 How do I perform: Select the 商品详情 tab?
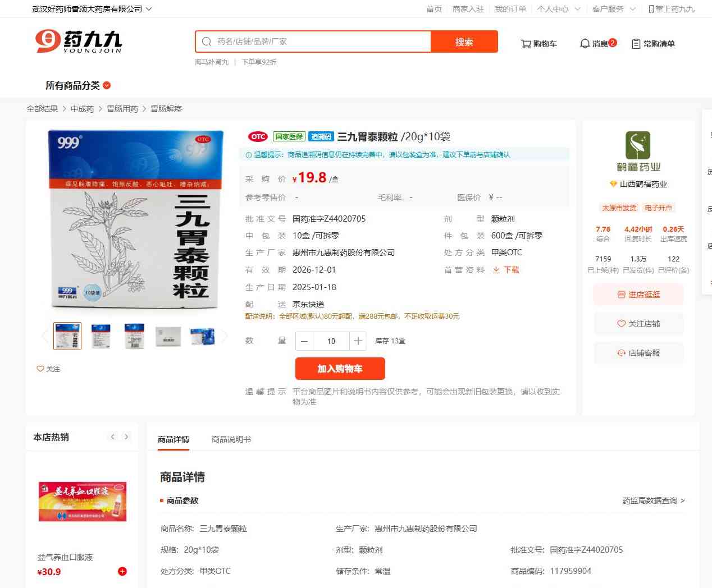tap(174, 439)
